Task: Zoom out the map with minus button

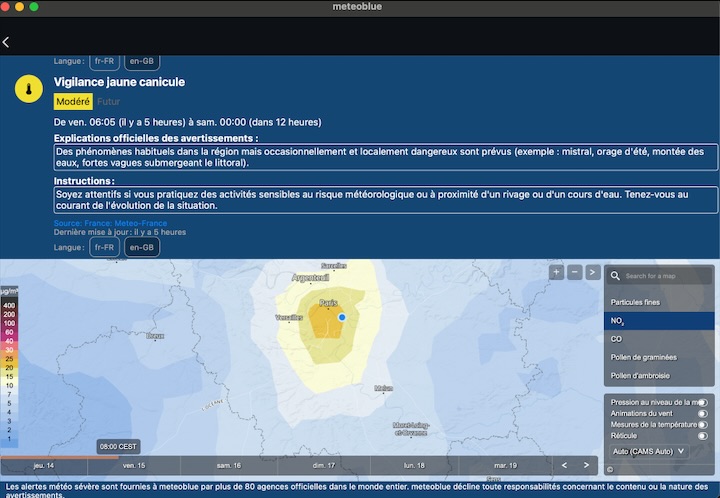Action: pyautogui.click(x=574, y=272)
